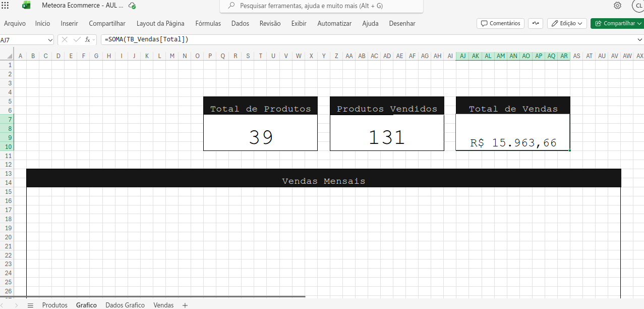Select the Vendas Mensais title bar
This screenshot has width=644, height=309.
324,178
